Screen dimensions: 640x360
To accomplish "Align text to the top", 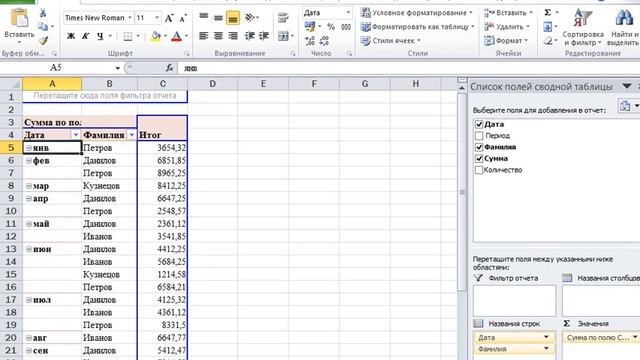I will [203, 17].
